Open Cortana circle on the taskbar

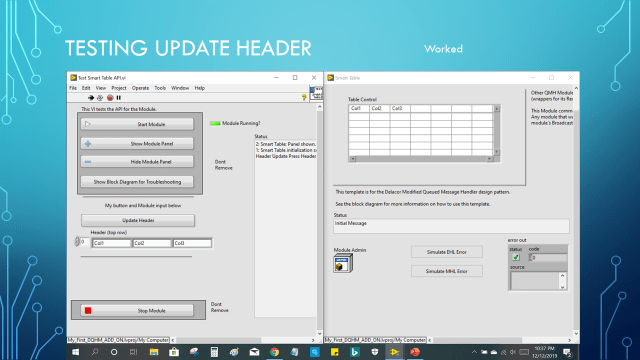pos(114,352)
